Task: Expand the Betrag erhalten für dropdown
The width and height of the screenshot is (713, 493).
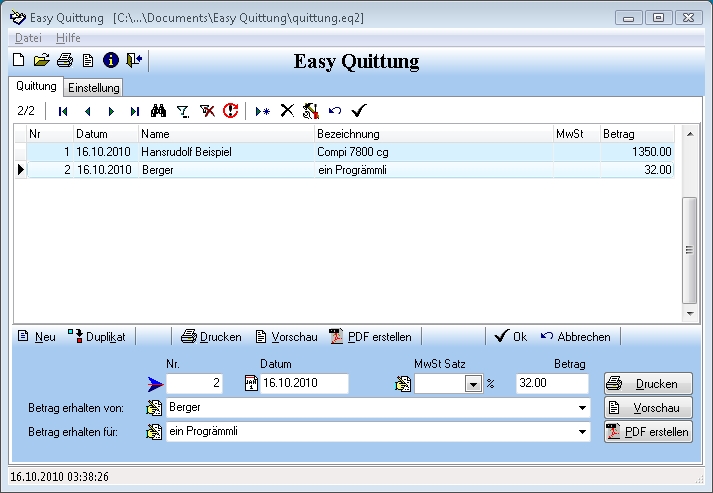Action: tap(582, 432)
